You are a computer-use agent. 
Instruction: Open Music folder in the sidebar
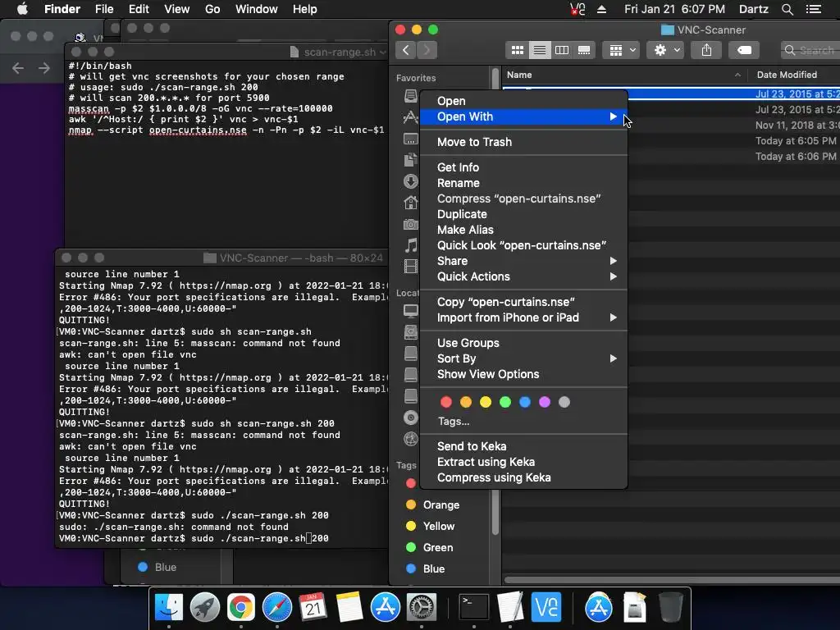pos(411,245)
